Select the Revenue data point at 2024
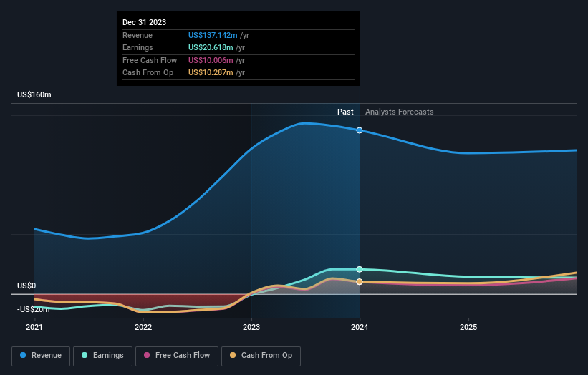 point(360,130)
